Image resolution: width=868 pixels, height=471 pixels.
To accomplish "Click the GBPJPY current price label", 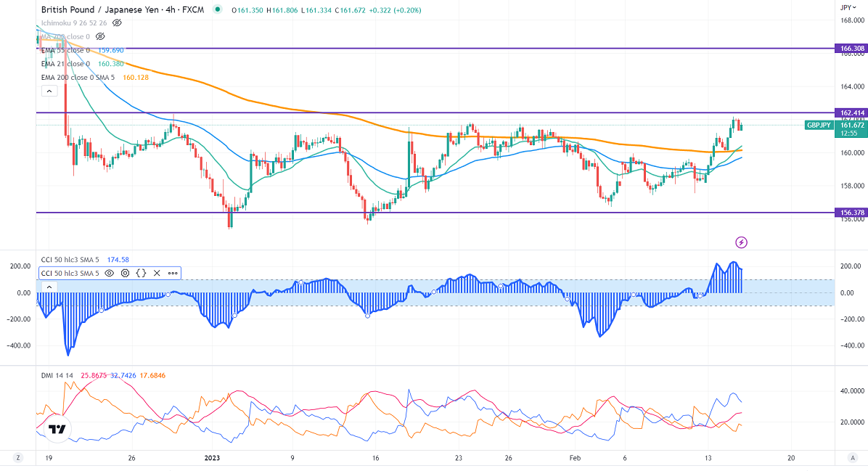I will click(x=820, y=125).
